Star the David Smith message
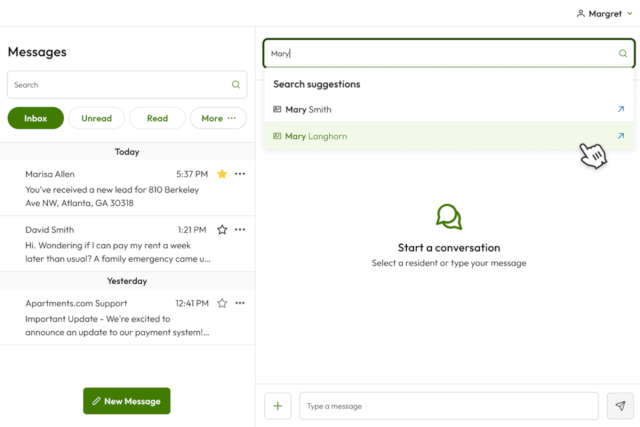 [x=222, y=229]
